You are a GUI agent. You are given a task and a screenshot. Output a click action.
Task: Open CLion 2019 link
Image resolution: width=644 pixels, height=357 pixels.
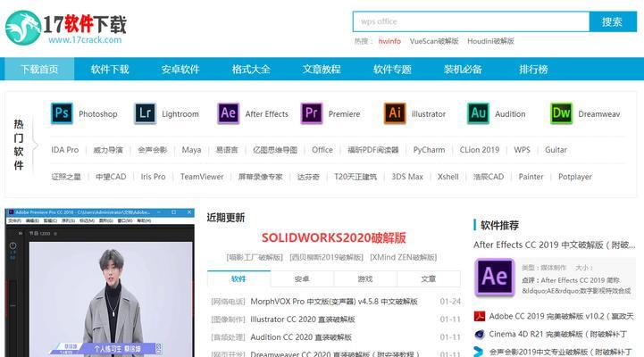(480, 150)
